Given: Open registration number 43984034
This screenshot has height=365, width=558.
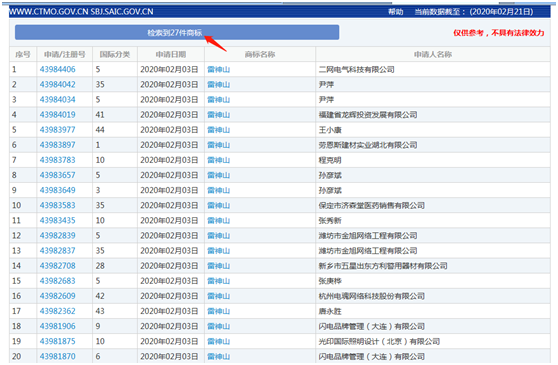Looking at the screenshot, I should 58,100.
